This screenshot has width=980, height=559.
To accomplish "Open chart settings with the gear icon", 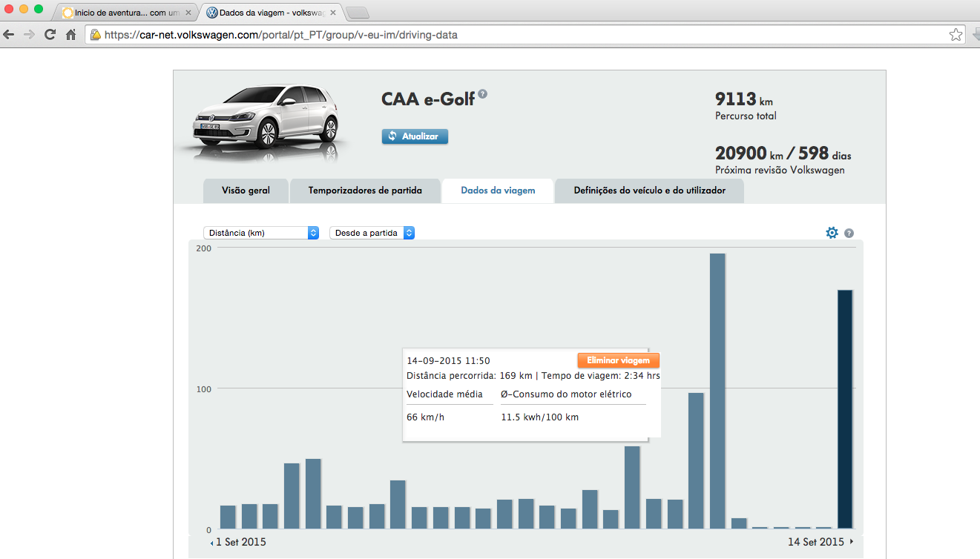I will [x=832, y=233].
